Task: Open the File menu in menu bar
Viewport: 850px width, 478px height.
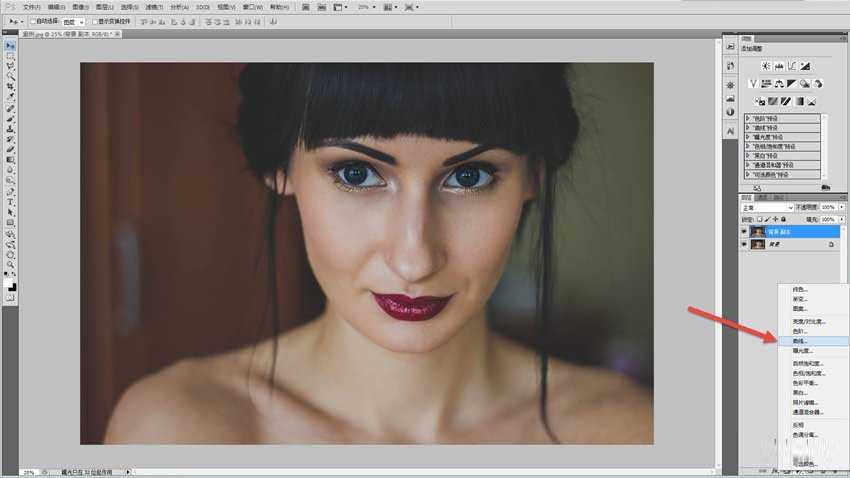Action: [31, 7]
